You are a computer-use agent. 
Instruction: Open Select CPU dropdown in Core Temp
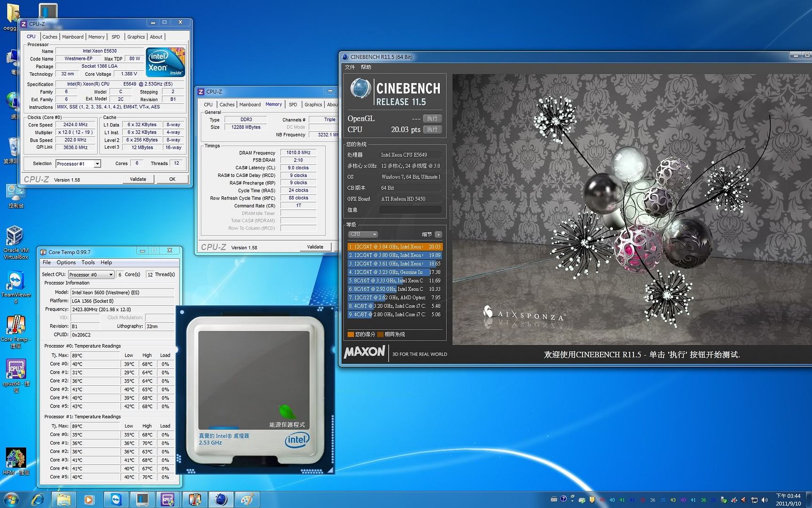coord(91,274)
